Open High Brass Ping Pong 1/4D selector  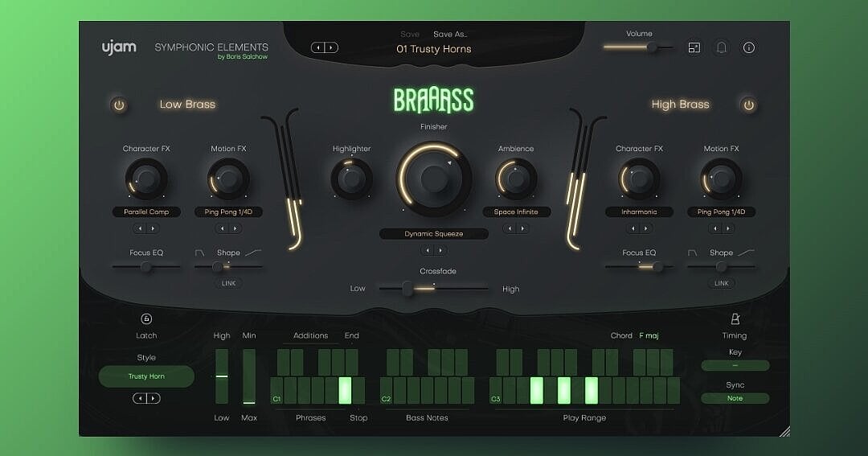point(721,212)
